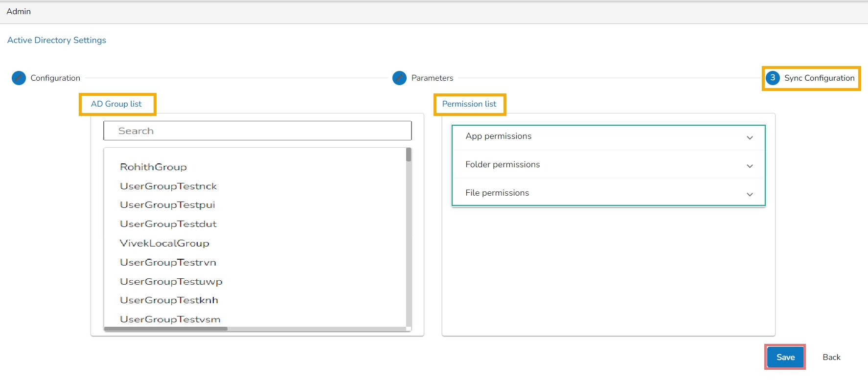Select the step 3 Sync Configuration circle
Image resolution: width=868 pixels, height=382 pixels.
click(x=773, y=78)
